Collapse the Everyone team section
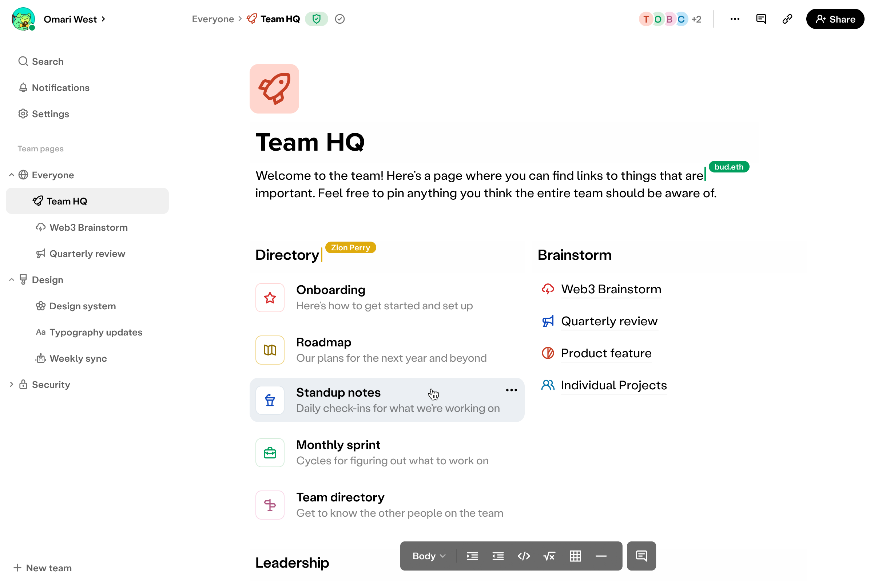The height and width of the screenshot is (588, 882). [x=12, y=175]
